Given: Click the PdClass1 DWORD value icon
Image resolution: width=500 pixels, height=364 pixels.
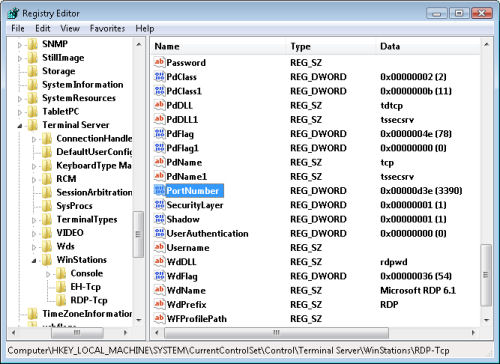Looking at the screenshot, I should click(x=159, y=91).
